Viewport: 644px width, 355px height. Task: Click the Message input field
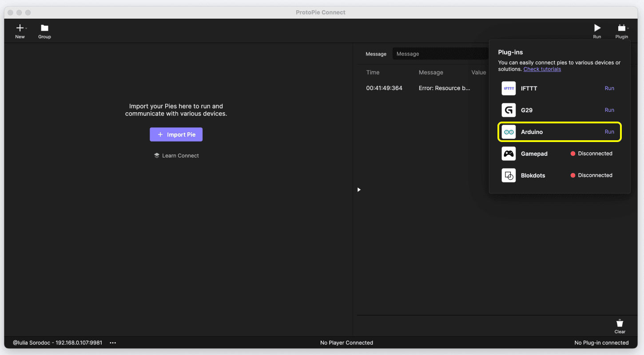pyautogui.click(x=440, y=54)
